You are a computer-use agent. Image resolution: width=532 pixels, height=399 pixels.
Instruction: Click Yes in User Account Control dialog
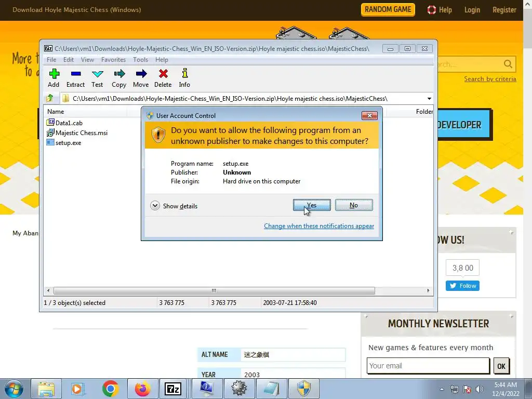click(312, 205)
